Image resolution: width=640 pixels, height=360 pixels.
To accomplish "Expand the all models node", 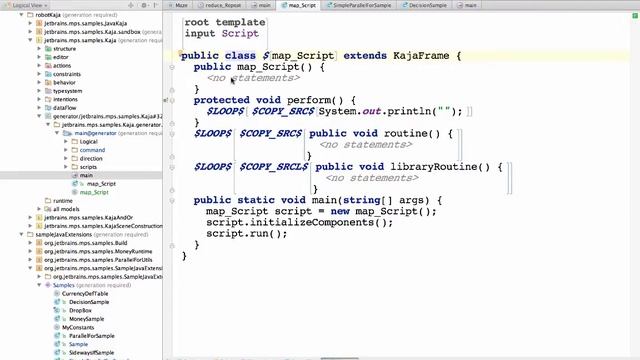I will click(39, 209).
